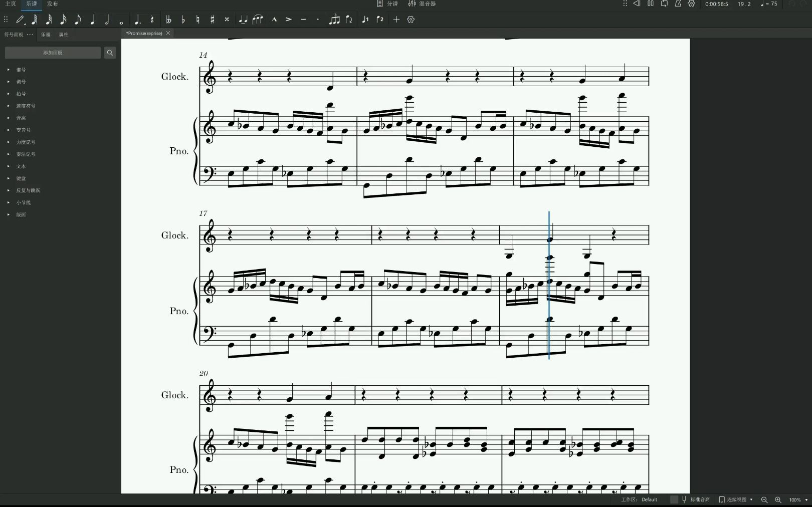812x507 pixels.
Task: Rewind playback to the start
Action: click(x=637, y=4)
